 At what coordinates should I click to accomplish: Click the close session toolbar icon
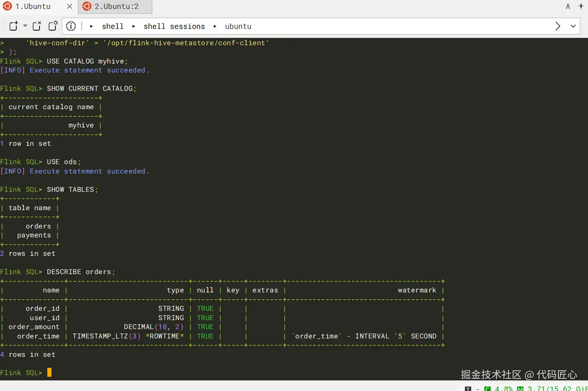pyautogui.click(x=37, y=26)
